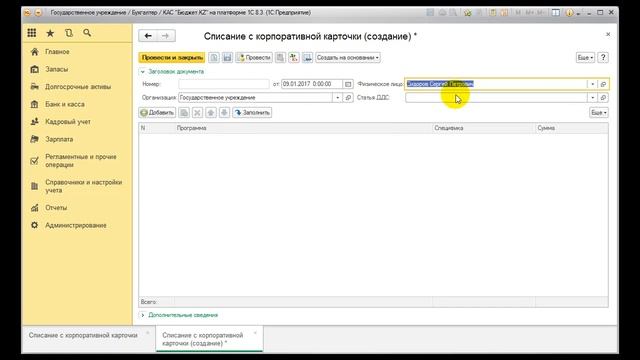Click the title bar favorites star icon
Viewport: 640px width, 360px height.
click(x=468, y=13)
